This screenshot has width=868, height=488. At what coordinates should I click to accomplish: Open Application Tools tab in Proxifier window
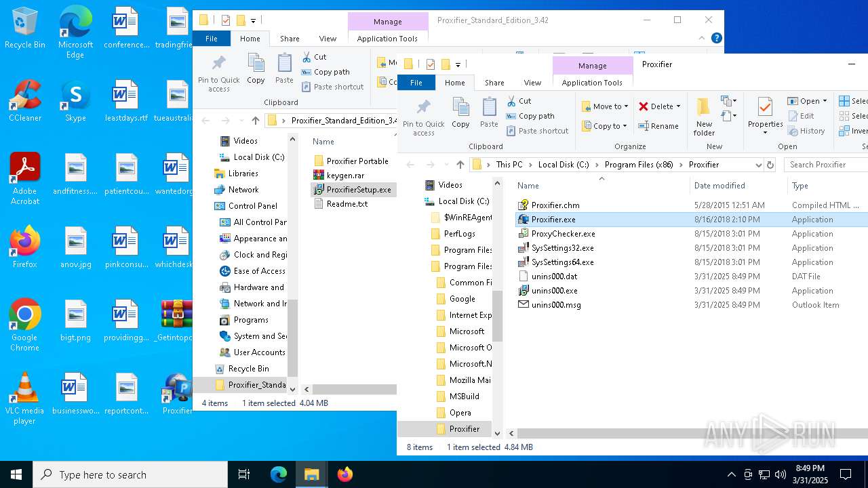coord(592,83)
